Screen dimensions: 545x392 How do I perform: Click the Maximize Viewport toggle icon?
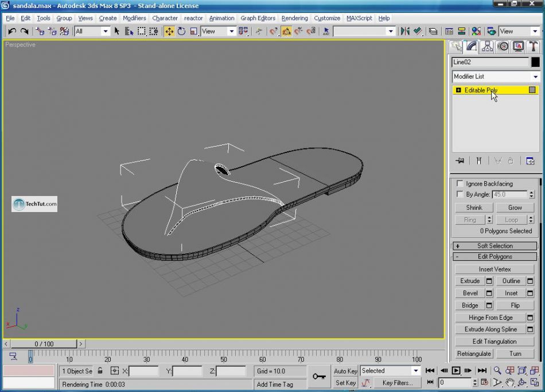pyautogui.click(x=534, y=383)
